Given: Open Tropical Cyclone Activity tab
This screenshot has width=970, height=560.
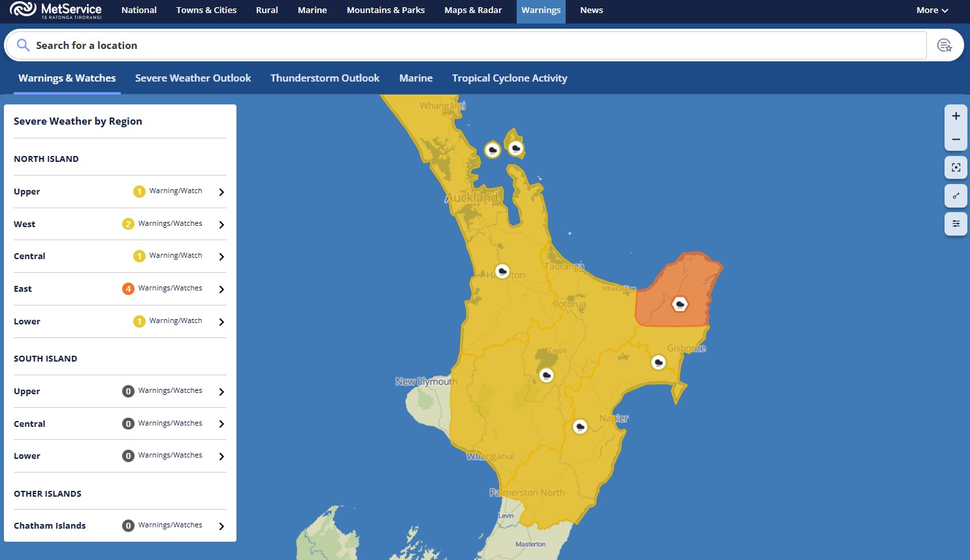Looking at the screenshot, I should [509, 78].
